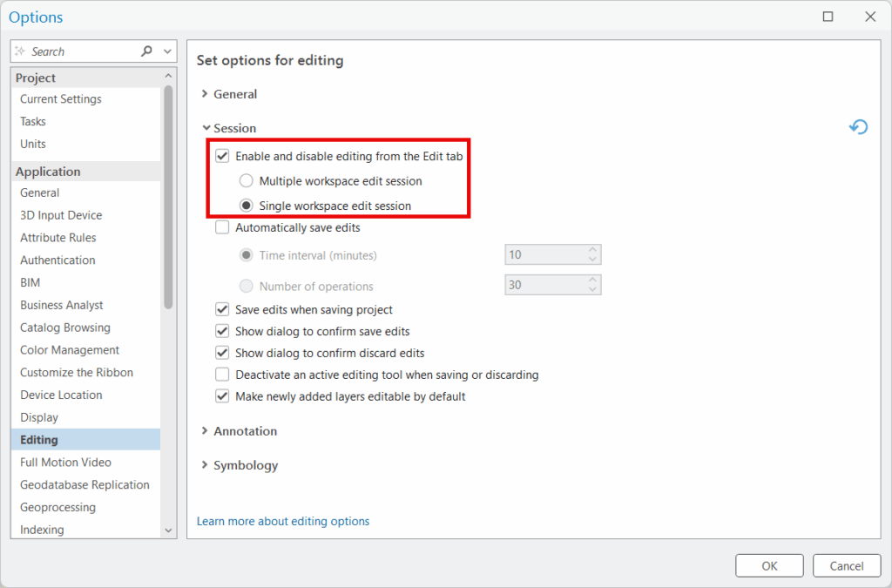This screenshot has height=588, width=892.
Task: Expand the Symbology section
Action: click(206, 465)
